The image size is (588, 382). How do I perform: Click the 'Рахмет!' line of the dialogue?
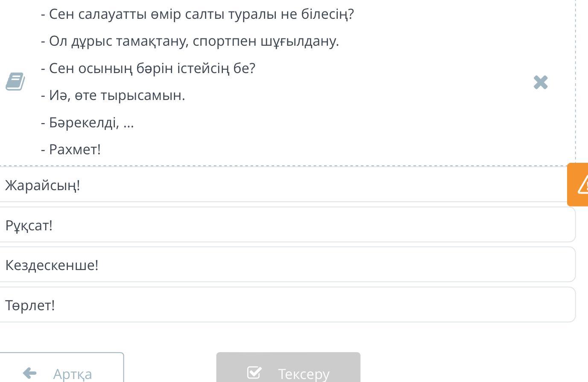click(75, 150)
